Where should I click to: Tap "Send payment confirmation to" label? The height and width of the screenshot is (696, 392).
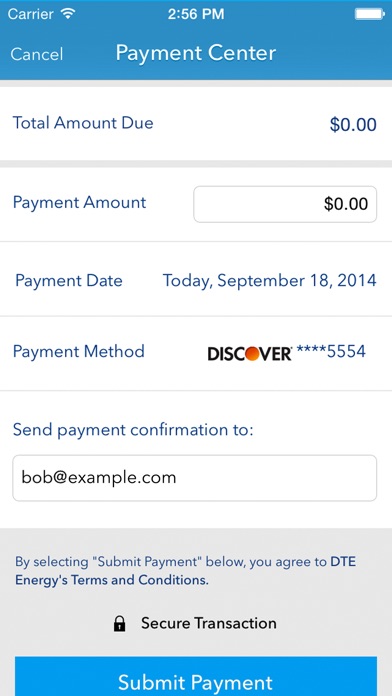[133, 430]
